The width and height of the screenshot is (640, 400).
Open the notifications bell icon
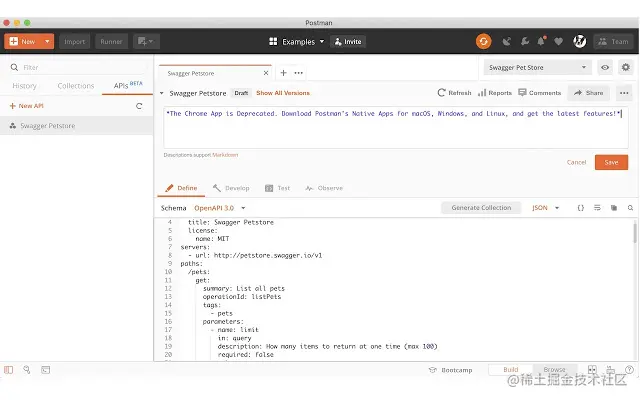(x=542, y=41)
